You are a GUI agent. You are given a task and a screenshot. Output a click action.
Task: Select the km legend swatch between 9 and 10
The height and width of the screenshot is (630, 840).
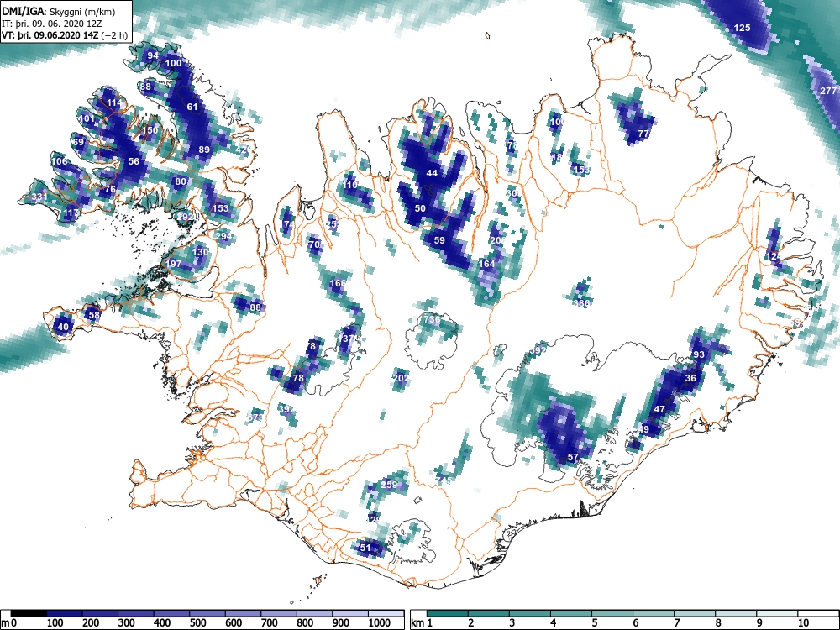coord(777,613)
